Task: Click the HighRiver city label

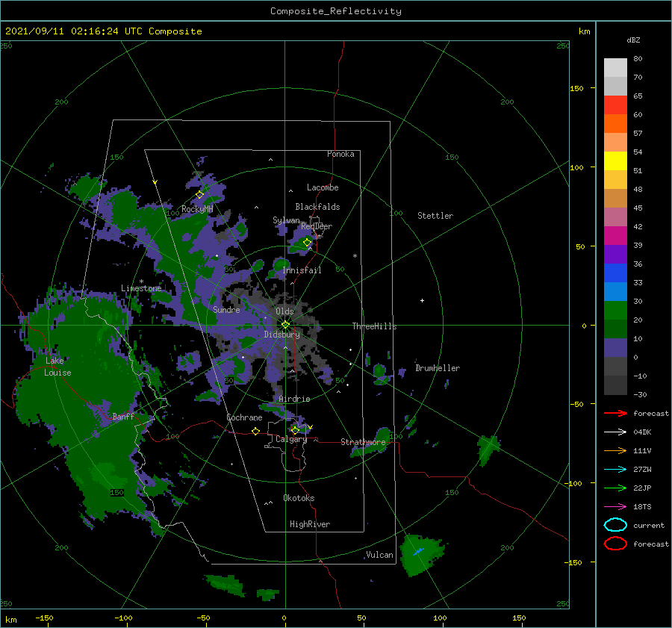Action: pyautogui.click(x=310, y=524)
